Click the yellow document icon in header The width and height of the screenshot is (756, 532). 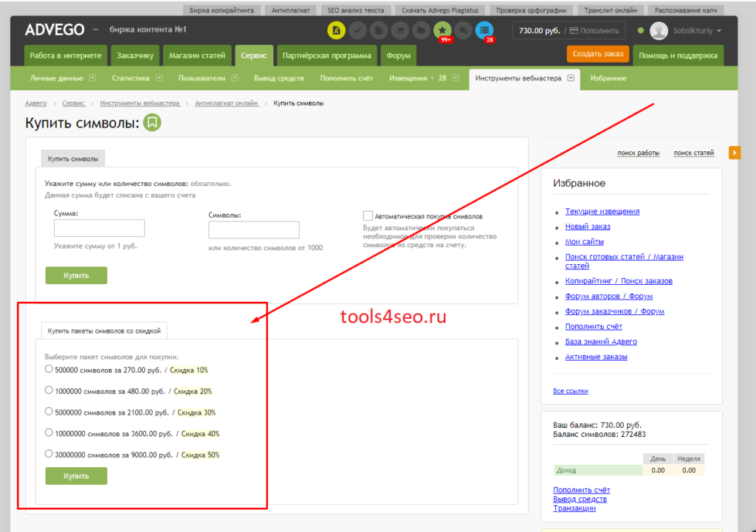coord(336,30)
